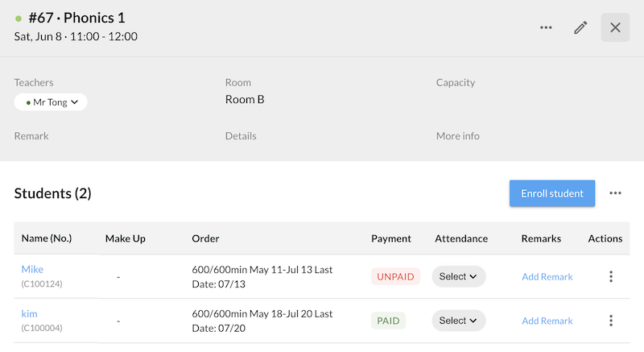Screen dimensions: 644x352
Task: Click the PAID payment badge for kim
Action: [388, 321]
